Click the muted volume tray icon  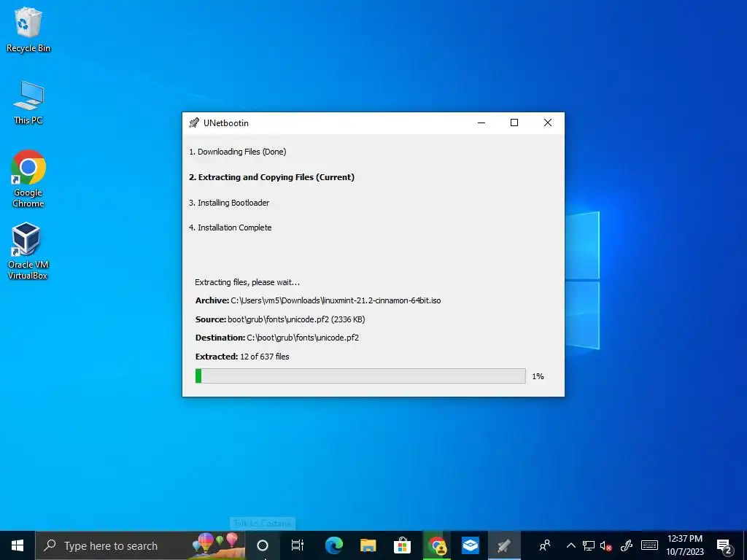click(x=606, y=545)
